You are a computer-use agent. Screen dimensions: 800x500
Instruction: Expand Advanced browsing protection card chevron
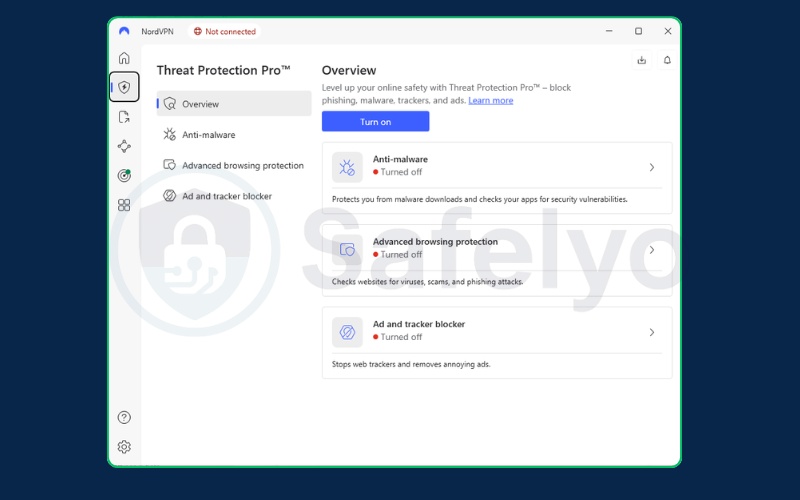tap(652, 250)
